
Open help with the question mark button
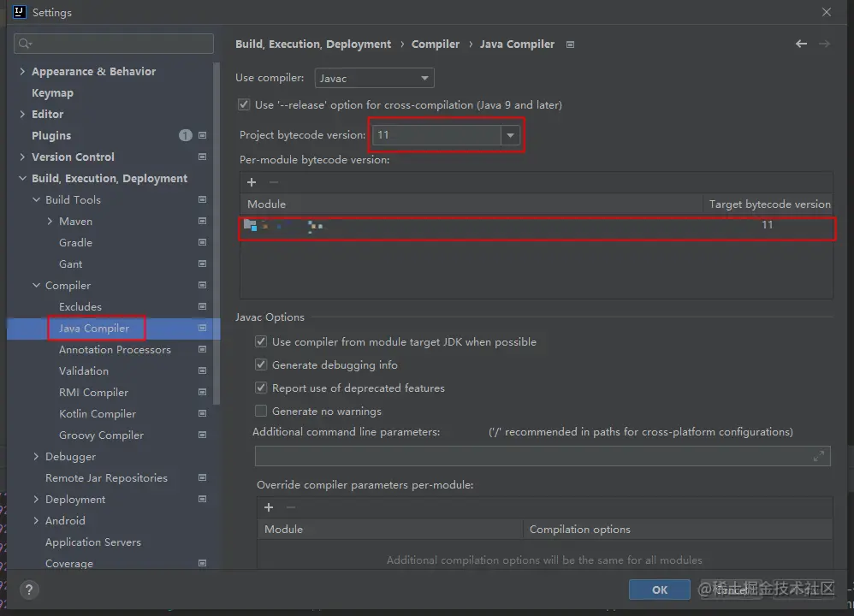29,589
